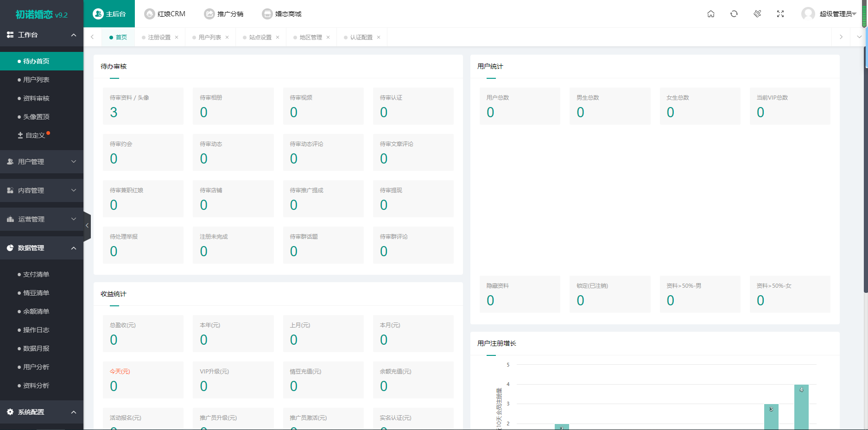
Task: Click the administrator avatar icon
Action: (808, 14)
